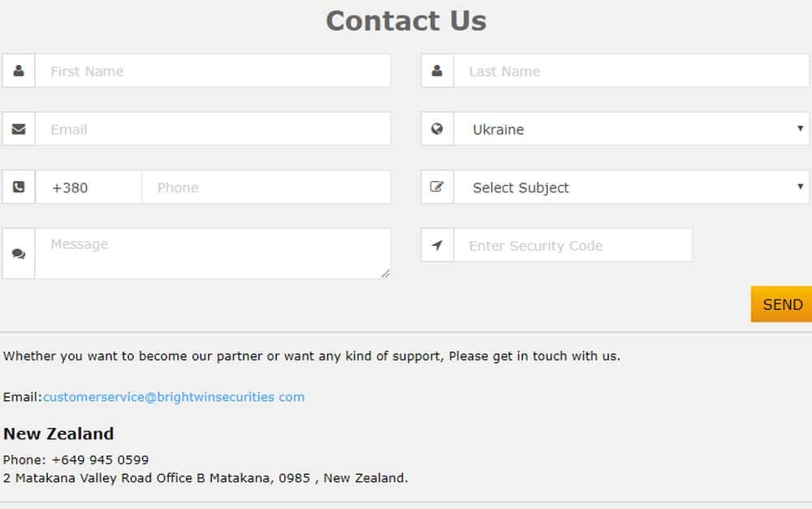This screenshot has width=812, height=509.
Task: Focus the First Name input field
Action: click(x=213, y=71)
